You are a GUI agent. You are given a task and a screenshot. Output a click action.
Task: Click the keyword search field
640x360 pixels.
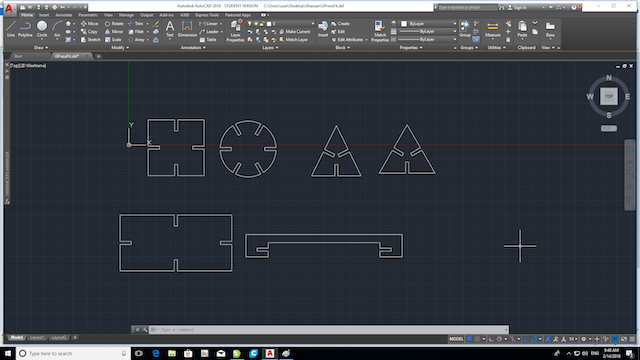tap(467, 8)
